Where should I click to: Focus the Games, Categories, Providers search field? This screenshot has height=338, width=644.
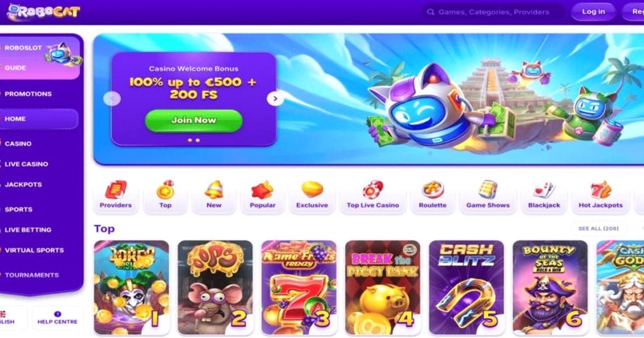pos(493,11)
